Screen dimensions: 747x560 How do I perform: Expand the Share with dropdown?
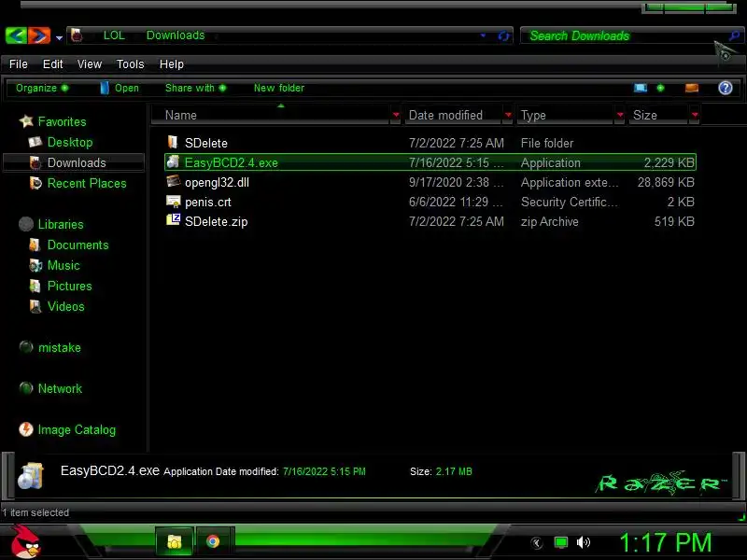pos(195,88)
